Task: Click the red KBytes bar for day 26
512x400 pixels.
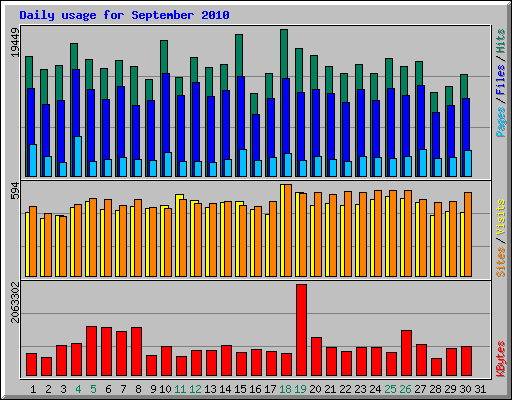Action: (406, 353)
